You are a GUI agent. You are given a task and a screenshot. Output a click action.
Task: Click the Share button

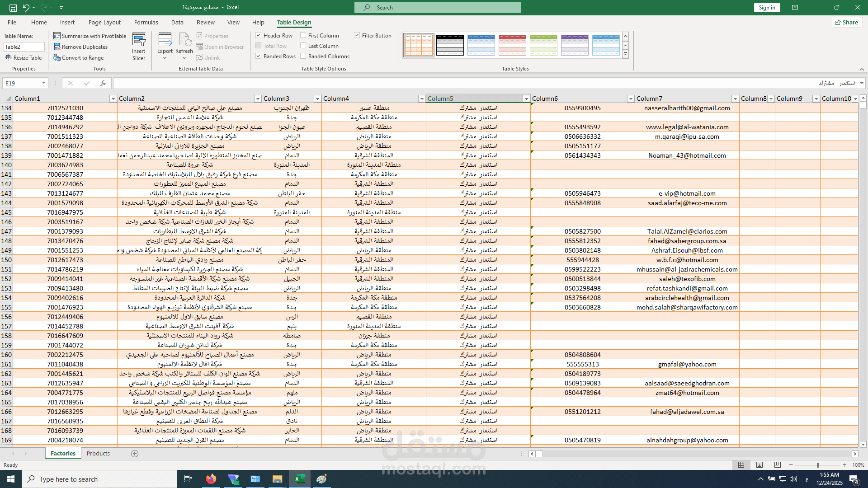coord(847,22)
